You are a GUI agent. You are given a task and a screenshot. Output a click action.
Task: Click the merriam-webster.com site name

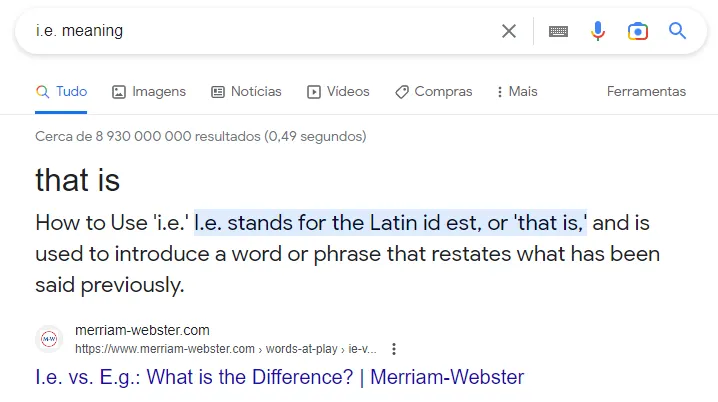click(142, 330)
